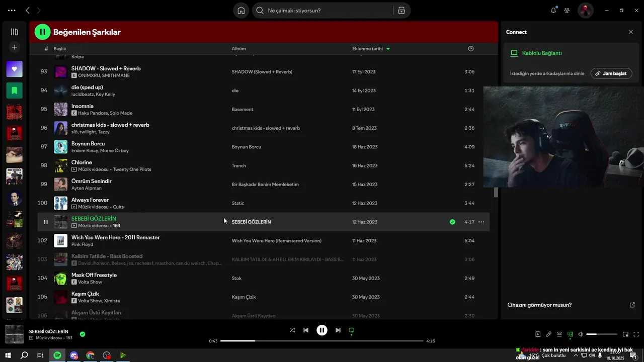The width and height of the screenshot is (644, 362).
Task: Enter full screen player
Action: click(x=636, y=334)
